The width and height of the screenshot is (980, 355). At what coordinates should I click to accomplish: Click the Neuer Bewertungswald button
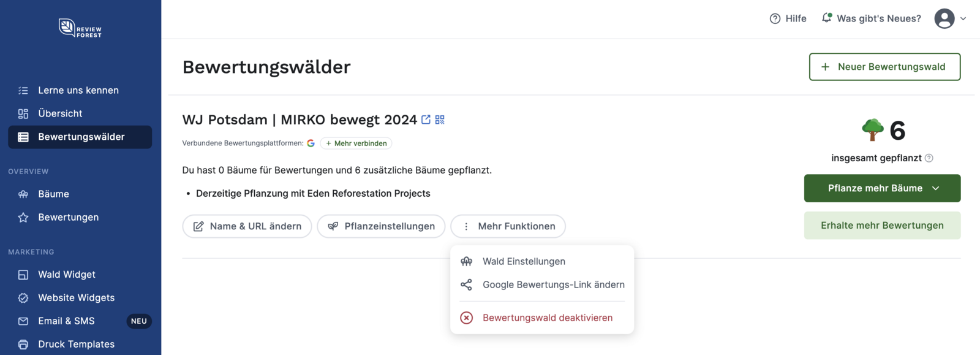tap(884, 67)
